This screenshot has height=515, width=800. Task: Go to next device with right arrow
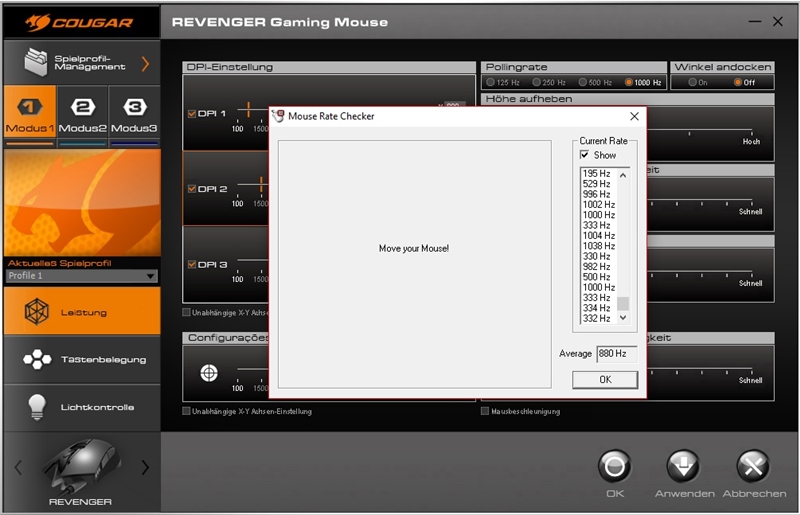[x=145, y=467]
